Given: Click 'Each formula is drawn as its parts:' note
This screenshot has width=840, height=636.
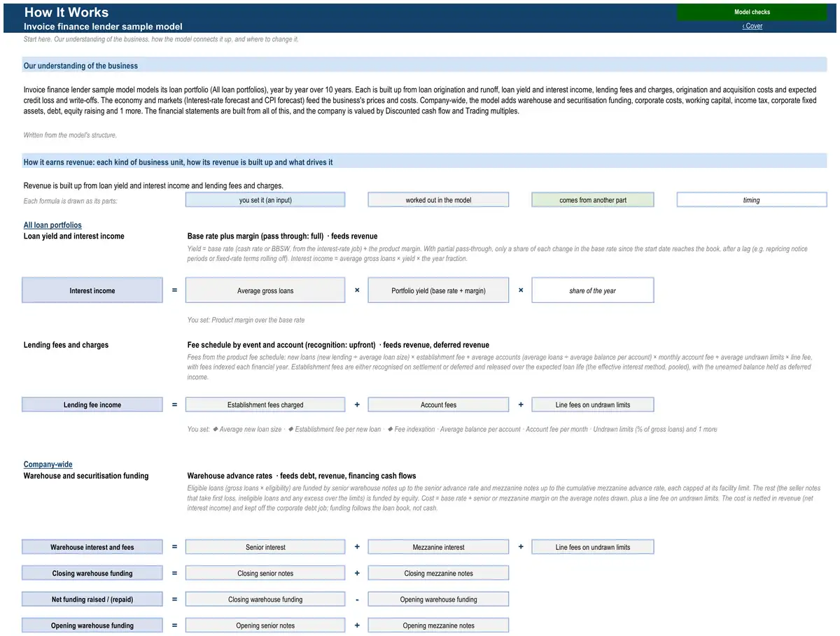Looking at the screenshot, I should click(x=71, y=202).
